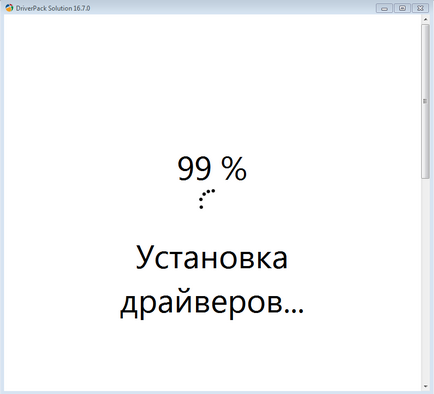Click the word "Установка"
Screen dimensions: 434x394
pyautogui.click(x=212, y=257)
